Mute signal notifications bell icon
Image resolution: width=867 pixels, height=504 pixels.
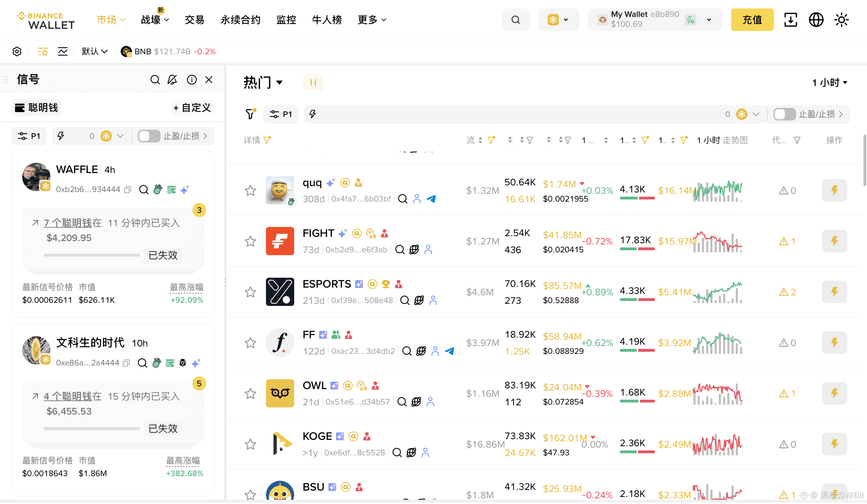point(172,80)
